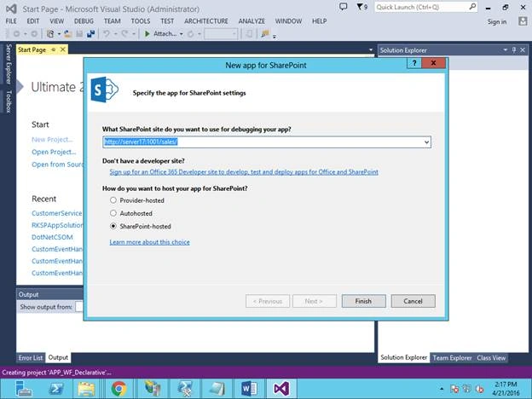Select the Provider-hosted radio option
The width and height of the screenshot is (532, 399).
click(113, 200)
